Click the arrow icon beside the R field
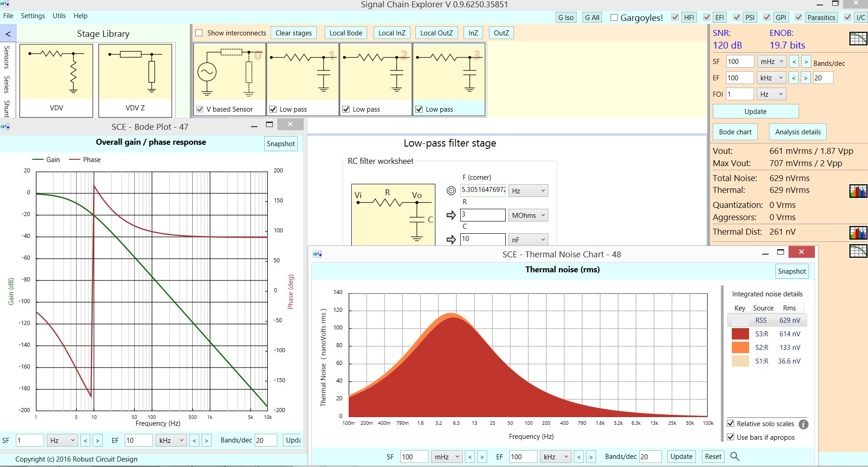Screen dimensions: 868x467 click(x=451, y=215)
